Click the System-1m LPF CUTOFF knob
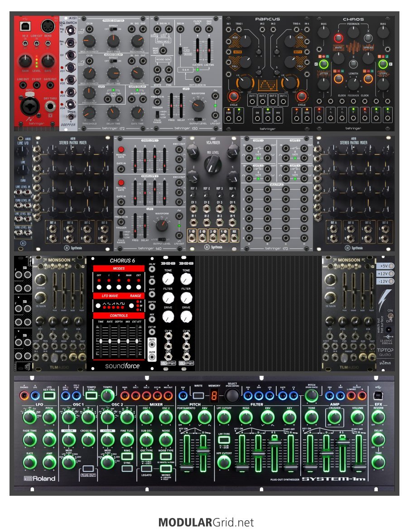 (224, 417)
